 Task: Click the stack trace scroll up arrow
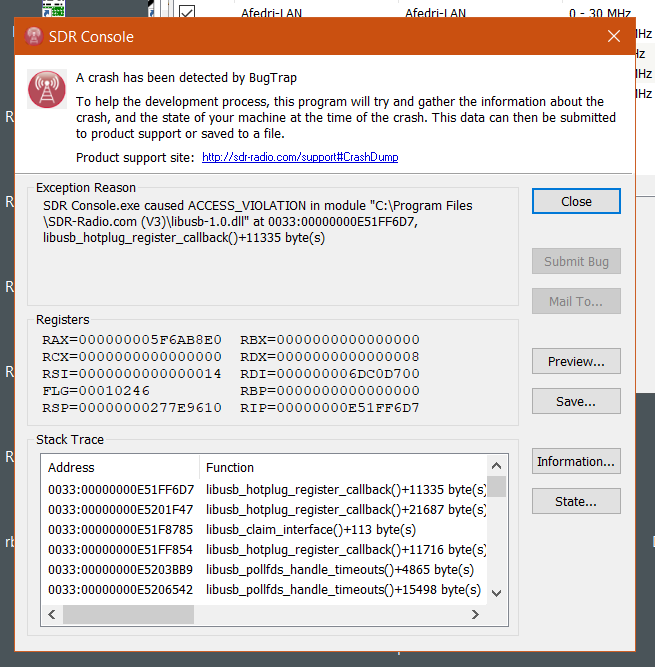(x=496, y=467)
